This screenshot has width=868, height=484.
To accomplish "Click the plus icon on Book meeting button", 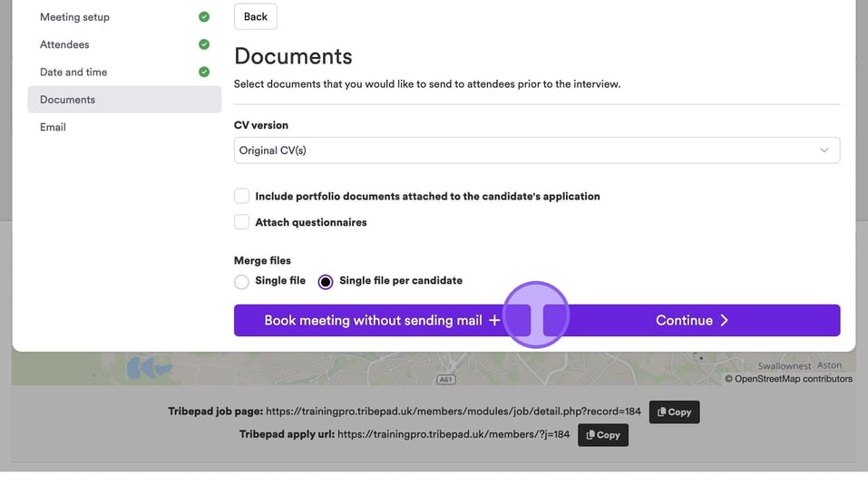I will (x=494, y=320).
